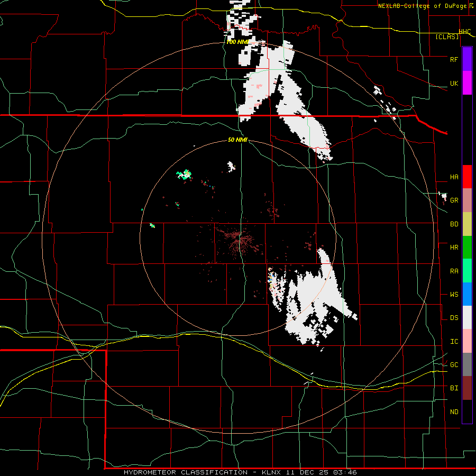Click the blue WS legend swatch

click(x=467, y=294)
